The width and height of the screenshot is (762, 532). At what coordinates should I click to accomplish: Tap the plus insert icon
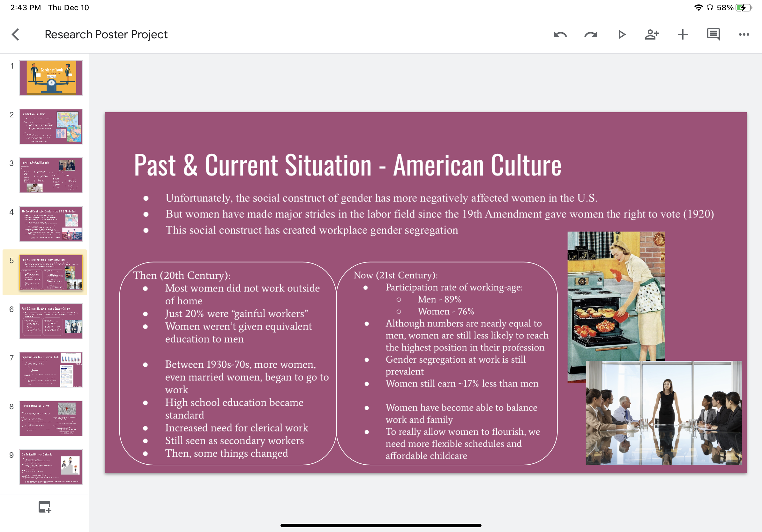point(683,34)
